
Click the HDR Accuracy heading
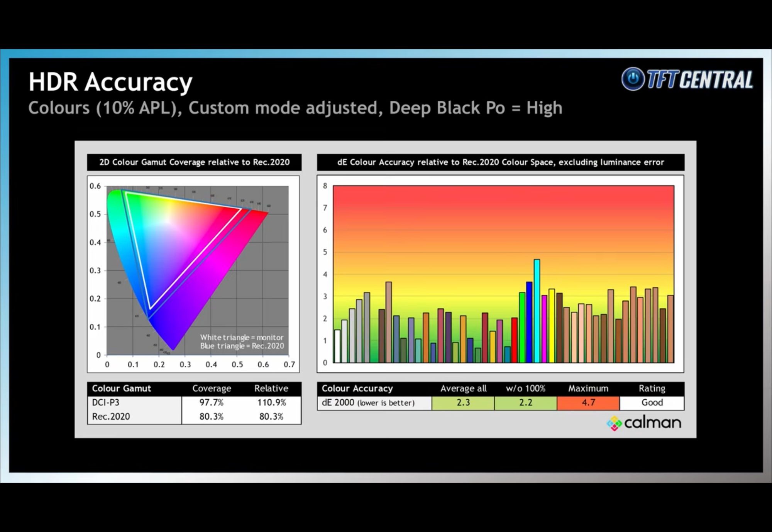click(110, 82)
